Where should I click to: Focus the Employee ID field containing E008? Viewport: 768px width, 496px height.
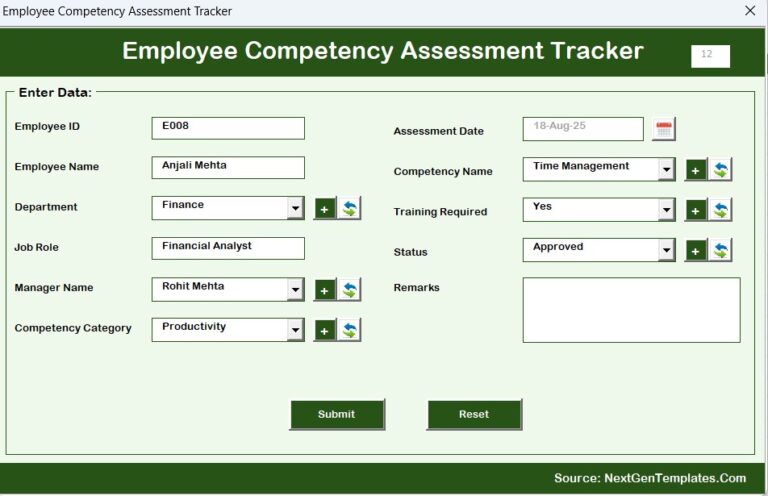228,128
